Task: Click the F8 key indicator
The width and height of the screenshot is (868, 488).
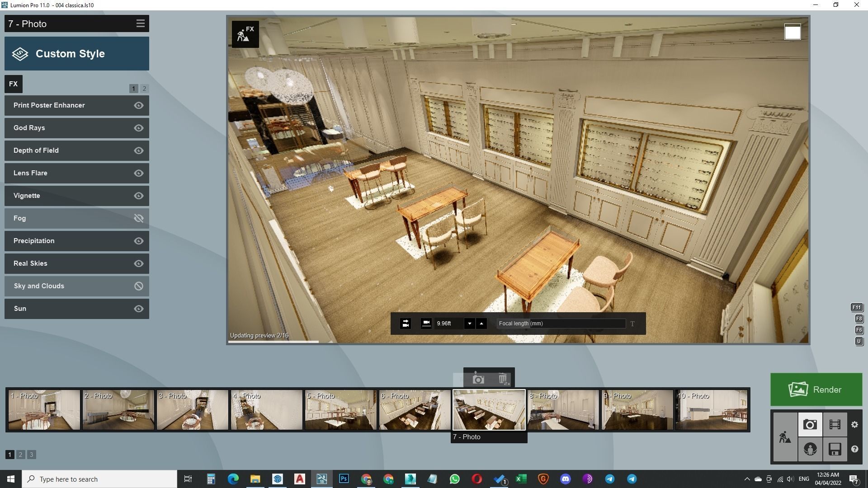Action: click(x=859, y=319)
